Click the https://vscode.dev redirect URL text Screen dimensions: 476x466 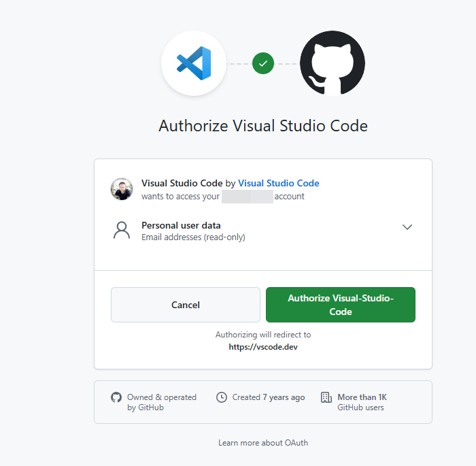pos(263,347)
